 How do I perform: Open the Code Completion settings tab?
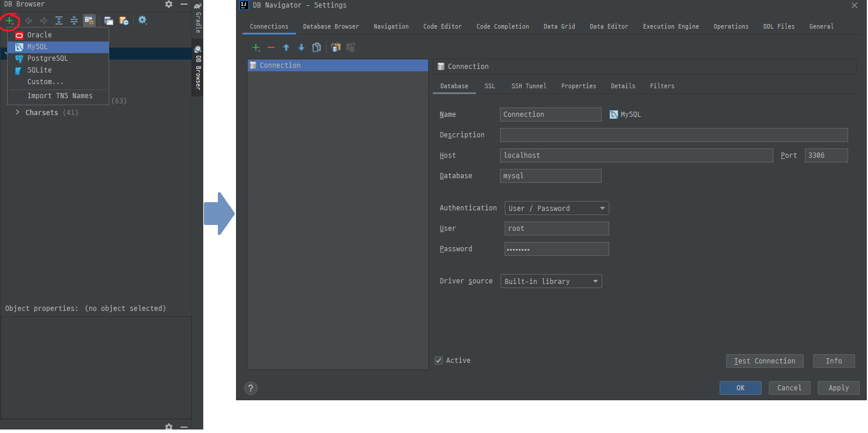[x=502, y=26]
